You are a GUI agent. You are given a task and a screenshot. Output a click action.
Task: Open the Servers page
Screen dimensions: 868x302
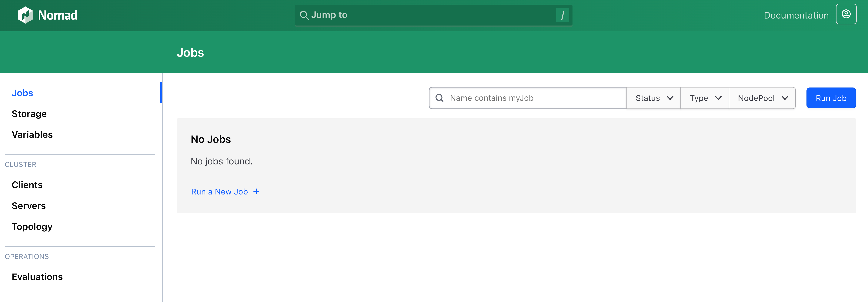click(x=29, y=206)
